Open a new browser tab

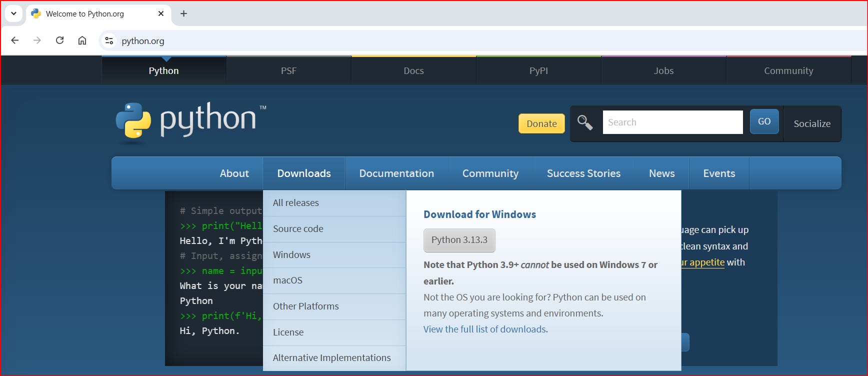[x=183, y=13]
